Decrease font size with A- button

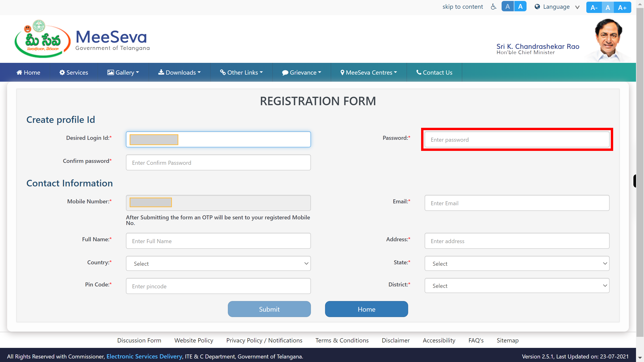point(594,8)
